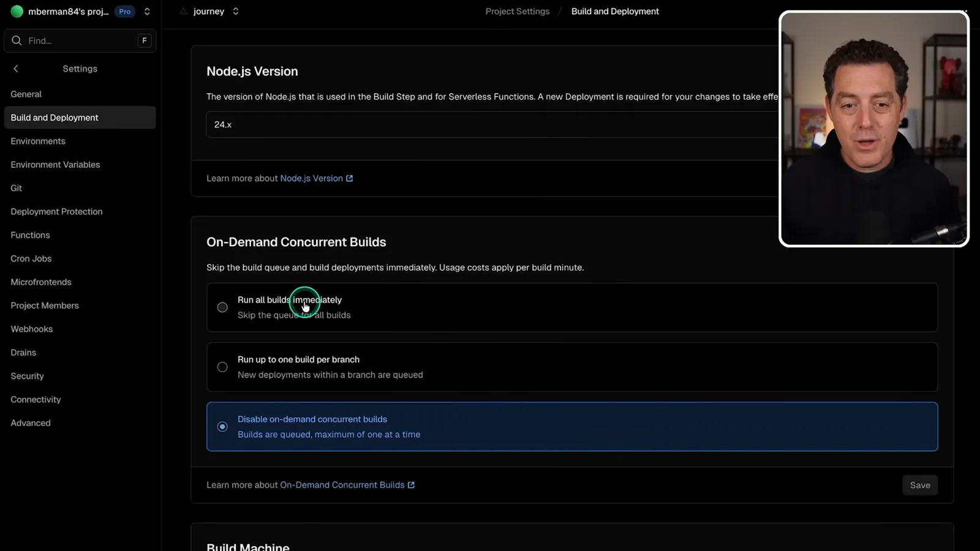
Task: Open Build and Deployment settings
Action: pos(80,118)
